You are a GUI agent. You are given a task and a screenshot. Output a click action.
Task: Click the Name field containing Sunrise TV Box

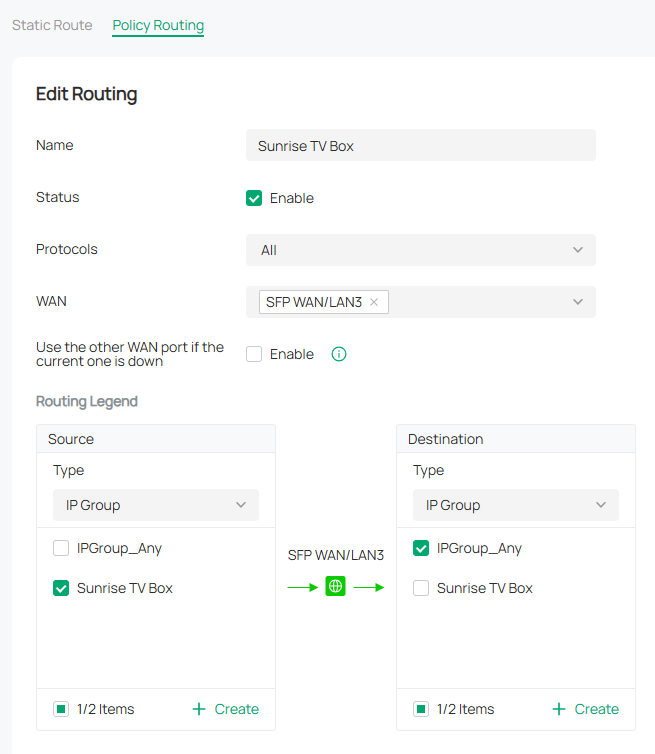(420, 145)
